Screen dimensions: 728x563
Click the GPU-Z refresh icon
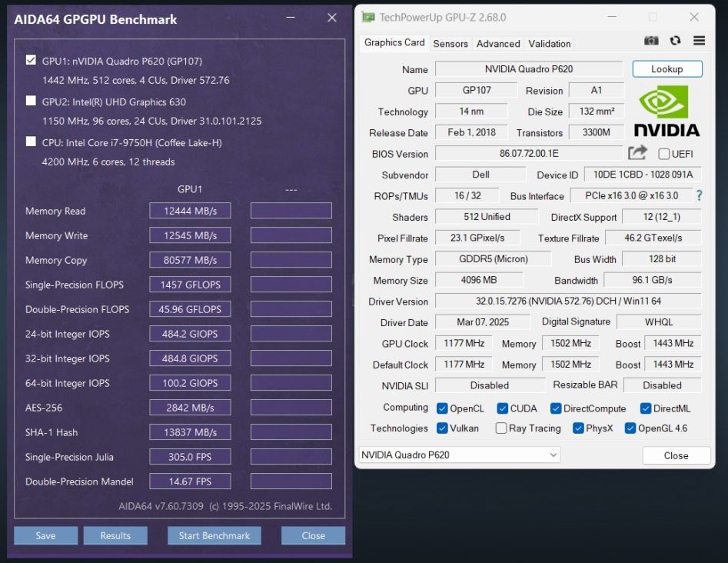[x=675, y=42]
